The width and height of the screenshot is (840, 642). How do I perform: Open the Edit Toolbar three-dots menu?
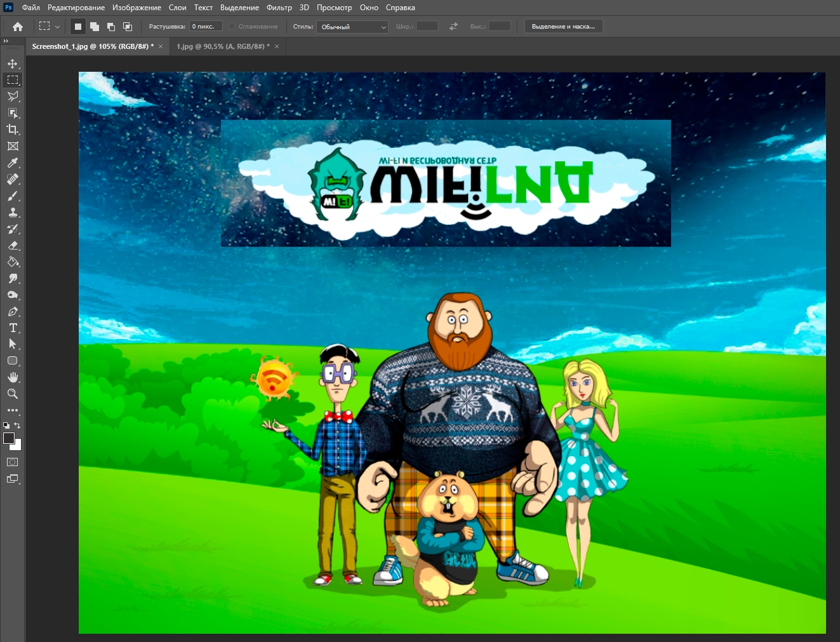(x=13, y=410)
